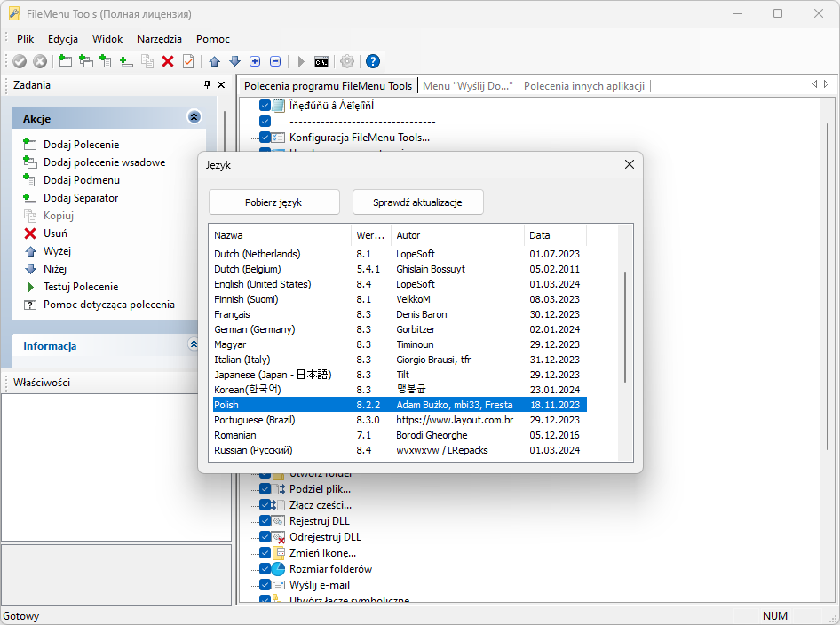Click the gear settings toolbar icon
Image resolution: width=840 pixels, height=625 pixels.
(x=347, y=61)
